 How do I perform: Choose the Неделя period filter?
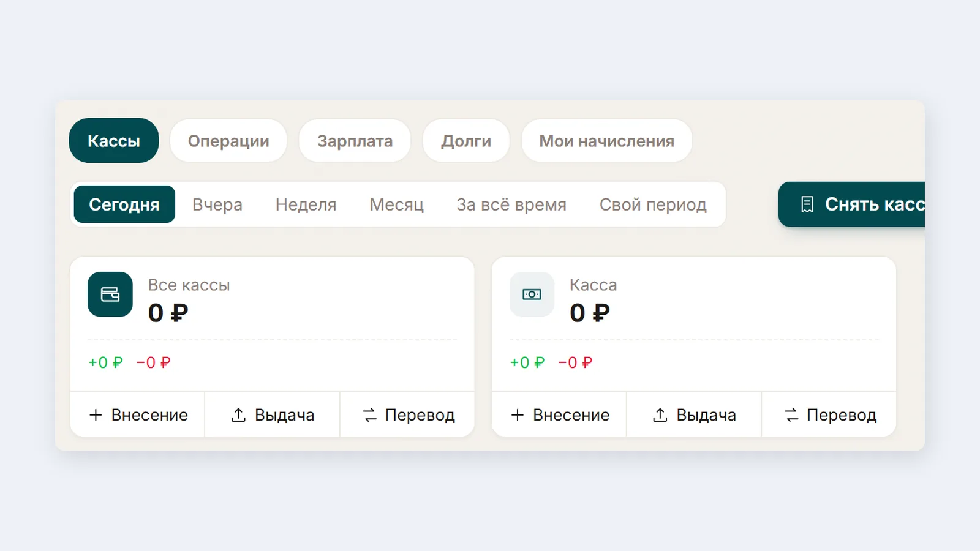pyautogui.click(x=306, y=204)
